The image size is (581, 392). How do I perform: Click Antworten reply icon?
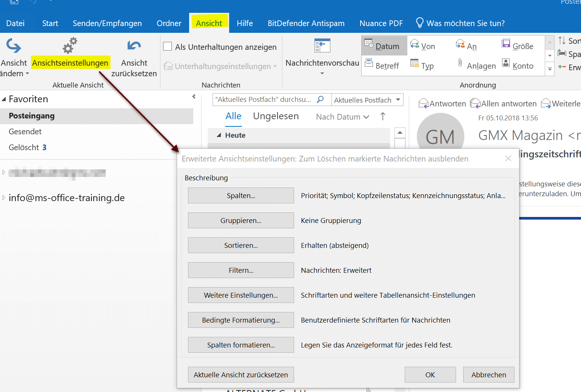(x=423, y=103)
